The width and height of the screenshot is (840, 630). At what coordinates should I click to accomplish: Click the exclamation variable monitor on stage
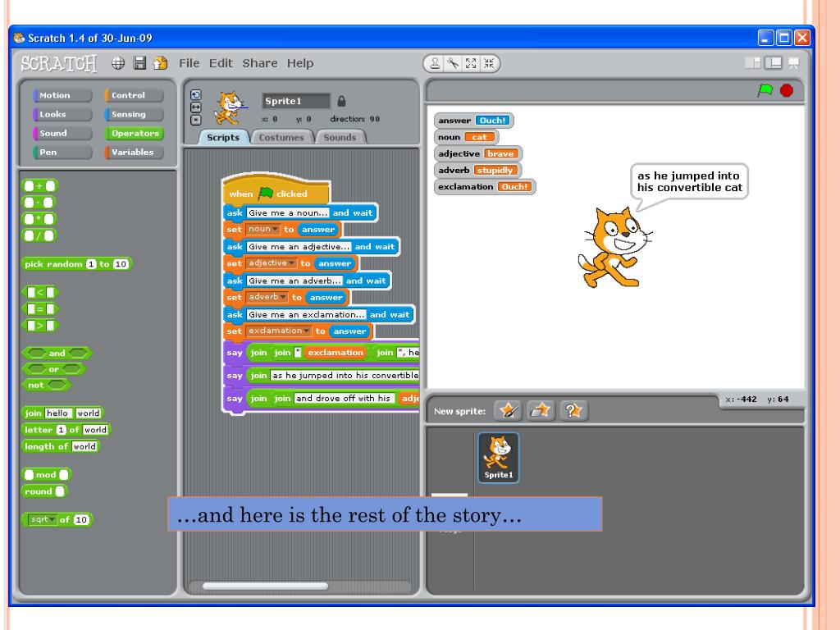tap(484, 187)
